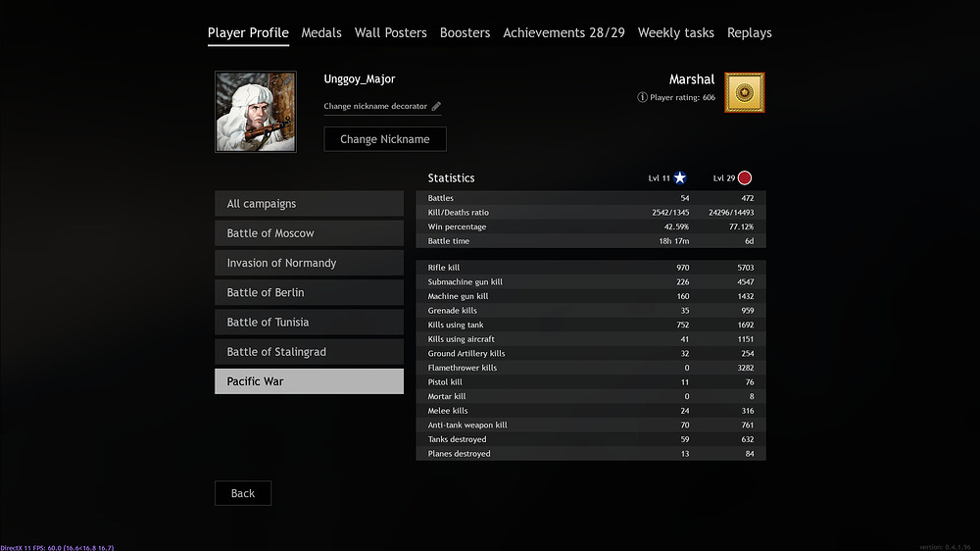View Achievements 28/29 tab

[563, 32]
